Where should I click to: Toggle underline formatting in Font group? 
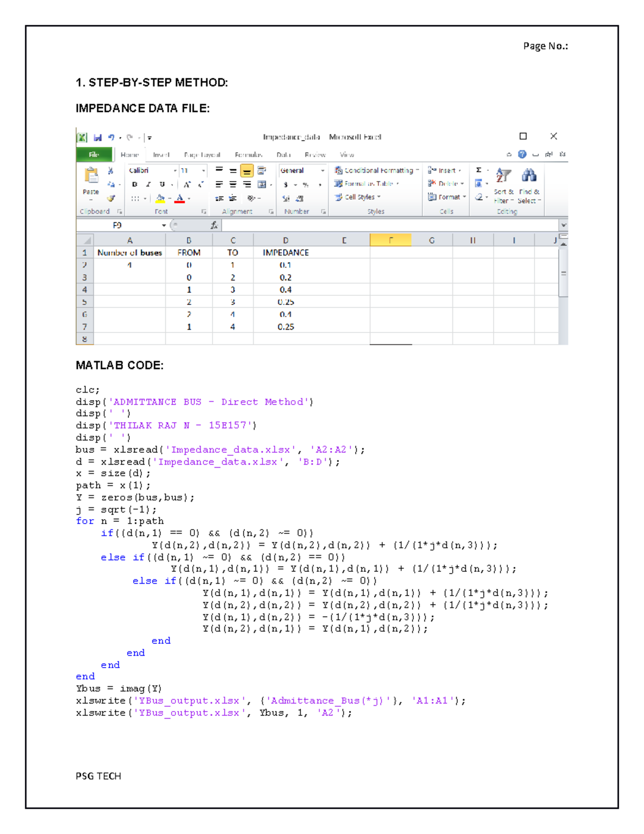(x=162, y=185)
